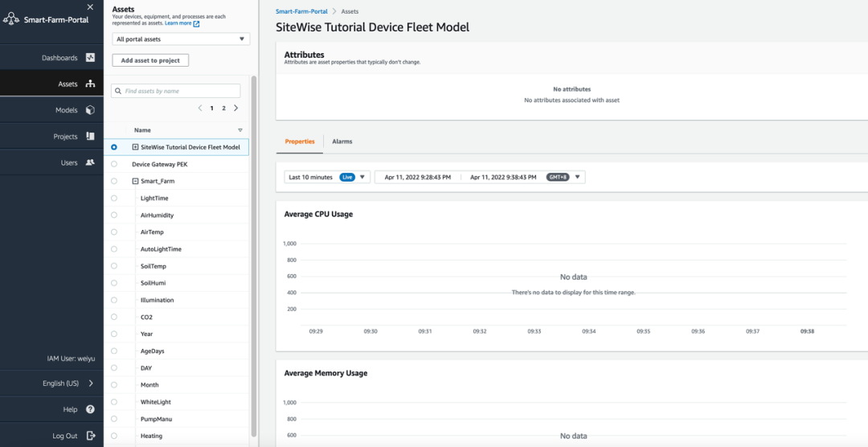The height and width of the screenshot is (447, 868).
Task: Collapse the Smart_Farm tree node
Action: (135, 181)
